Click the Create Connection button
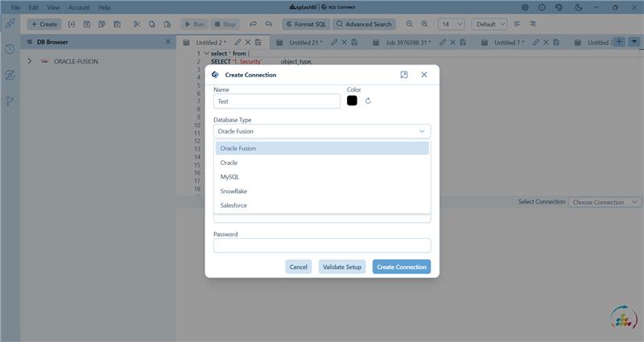 click(x=401, y=266)
